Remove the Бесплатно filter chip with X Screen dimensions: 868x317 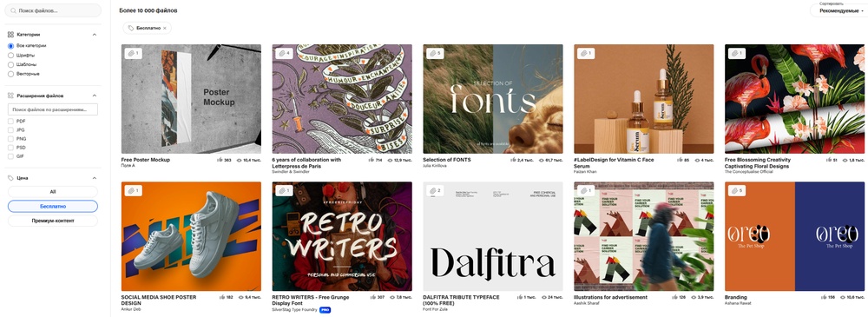coord(165,28)
